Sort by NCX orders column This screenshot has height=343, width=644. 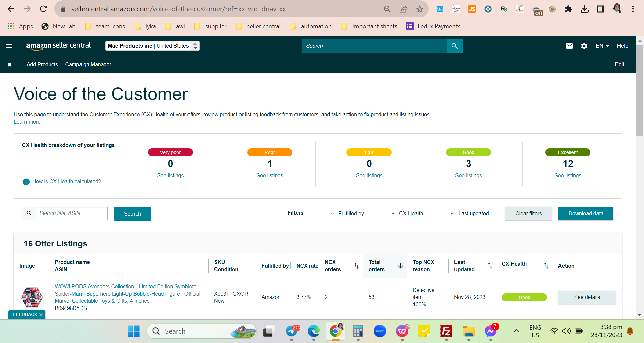pos(357,266)
